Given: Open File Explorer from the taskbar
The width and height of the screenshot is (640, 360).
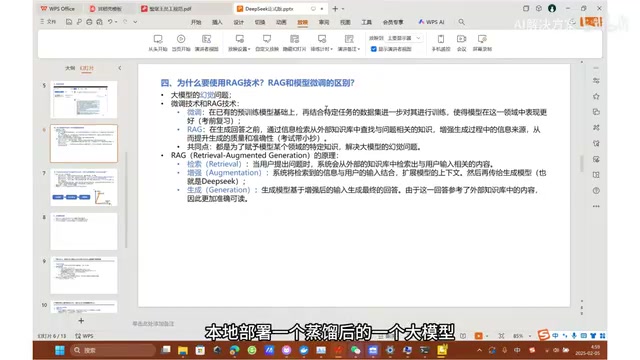Looking at the screenshot, I should click(x=183, y=350).
